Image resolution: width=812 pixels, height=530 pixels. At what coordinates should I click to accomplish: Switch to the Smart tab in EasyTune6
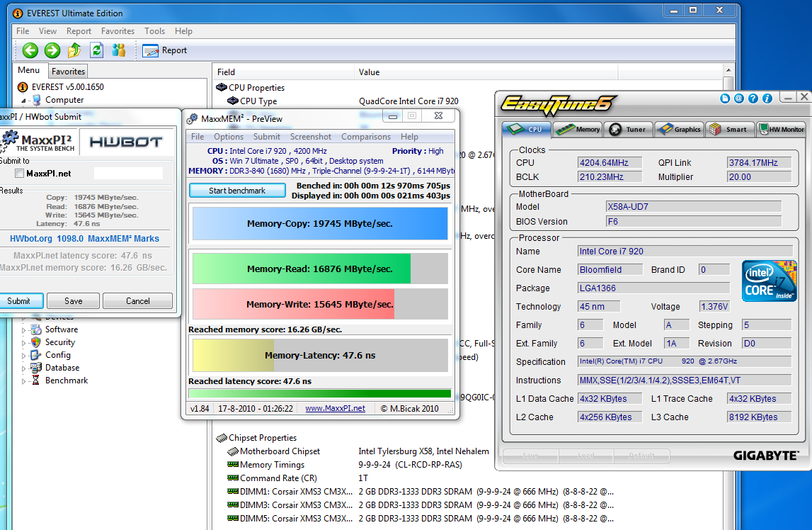[x=730, y=129]
